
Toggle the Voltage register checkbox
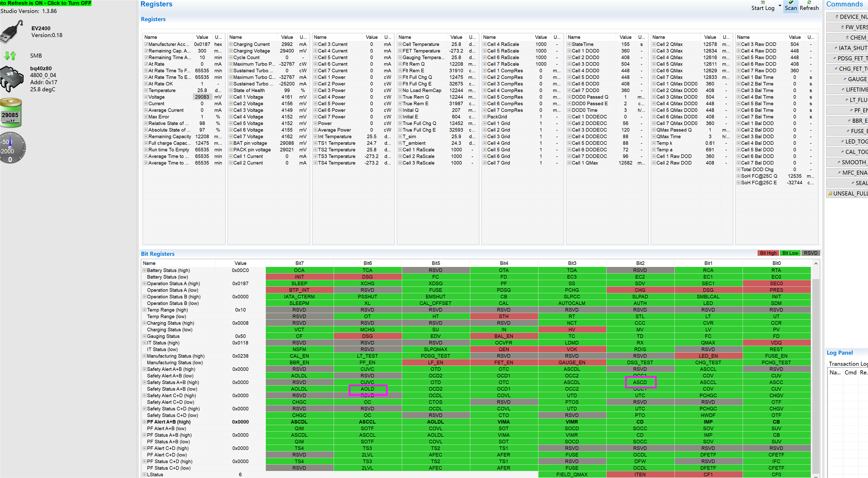pos(146,97)
